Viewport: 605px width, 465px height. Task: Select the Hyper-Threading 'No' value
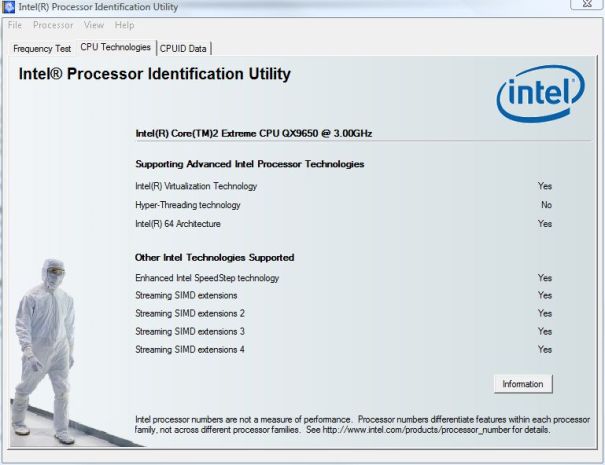click(545, 205)
